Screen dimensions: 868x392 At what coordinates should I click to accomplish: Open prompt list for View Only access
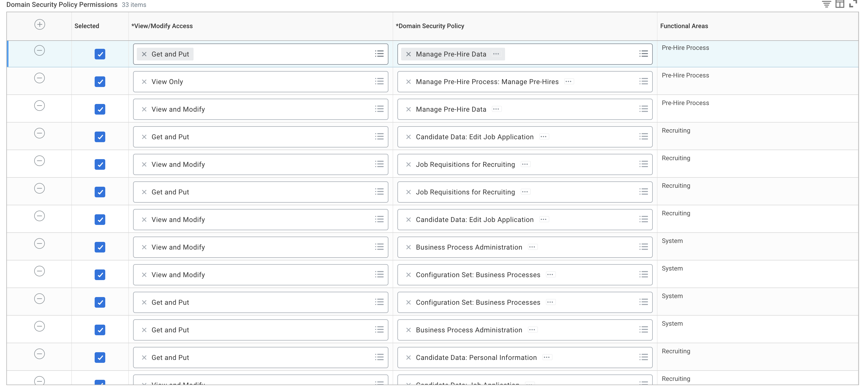tap(379, 81)
